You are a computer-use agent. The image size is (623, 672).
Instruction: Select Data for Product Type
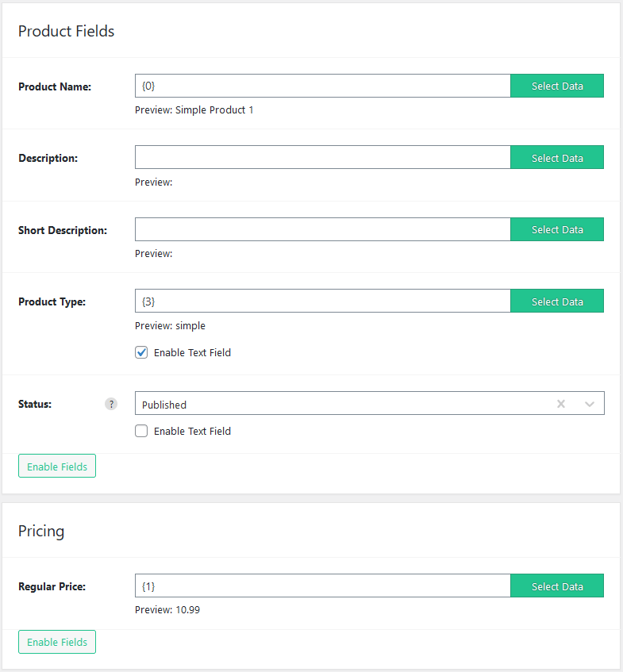click(557, 301)
